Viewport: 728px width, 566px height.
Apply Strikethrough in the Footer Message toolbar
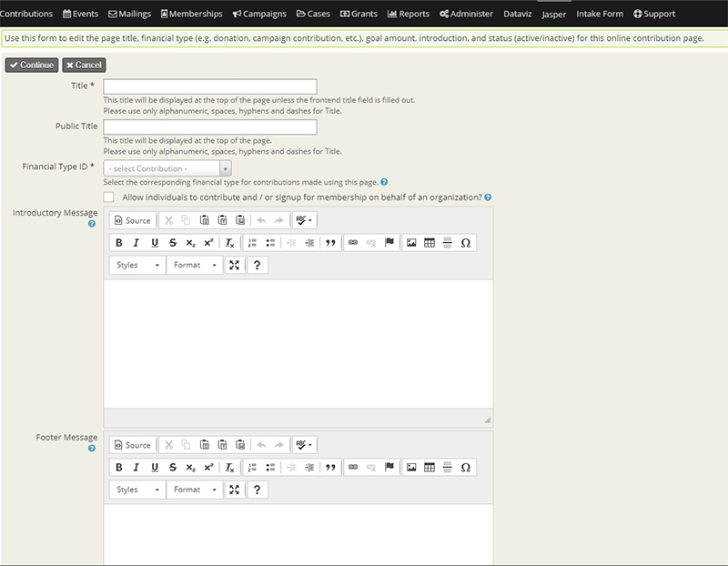tap(172, 467)
